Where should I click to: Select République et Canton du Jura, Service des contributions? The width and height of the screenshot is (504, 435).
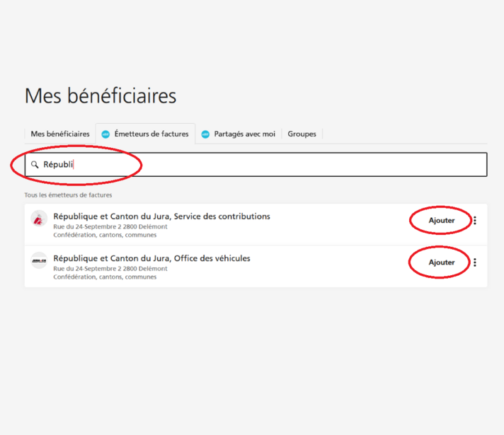pyautogui.click(x=161, y=216)
